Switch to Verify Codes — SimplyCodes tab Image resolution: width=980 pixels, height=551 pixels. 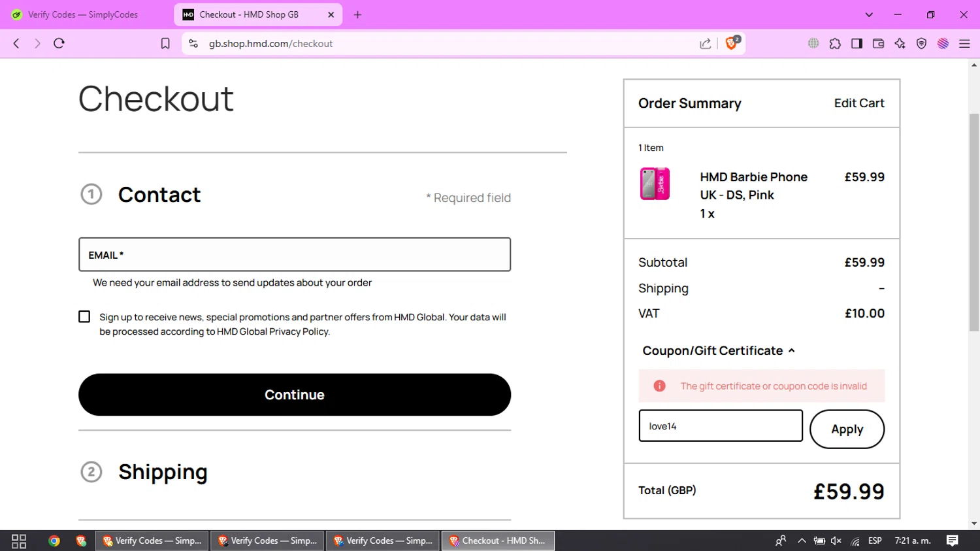pos(84,14)
